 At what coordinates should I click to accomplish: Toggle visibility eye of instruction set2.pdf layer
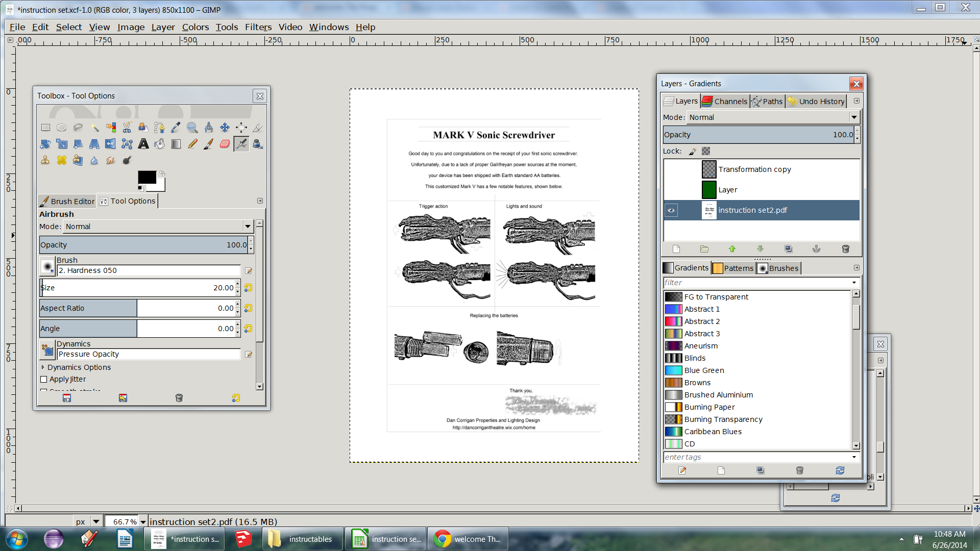[x=671, y=210]
